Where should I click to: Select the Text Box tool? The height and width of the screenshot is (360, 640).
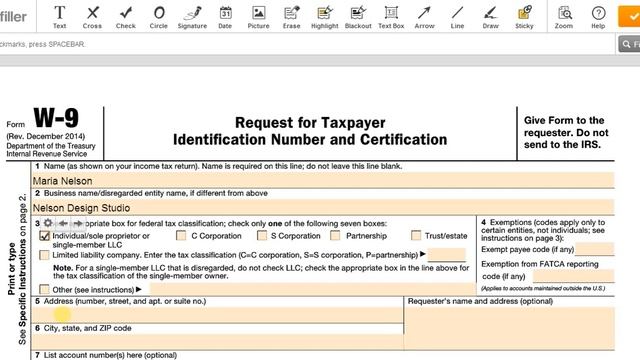click(391, 17)
